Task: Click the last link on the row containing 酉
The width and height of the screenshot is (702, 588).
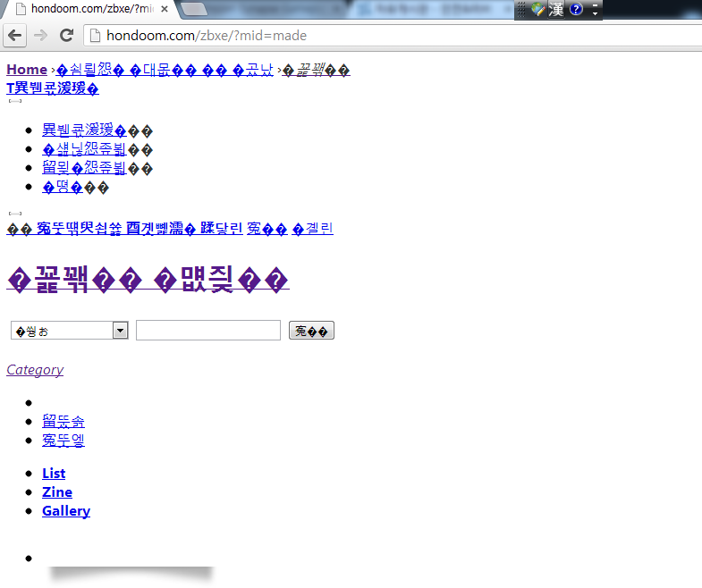Action: (312, 229)
